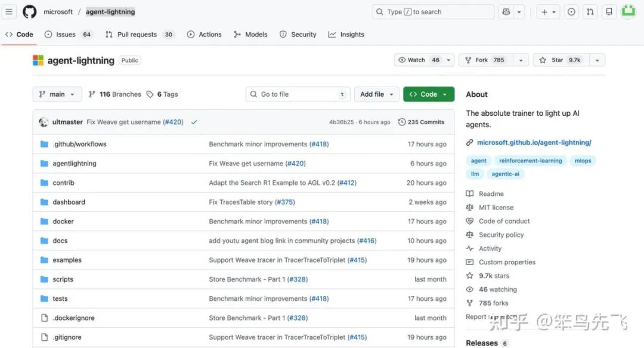This screenshot has height=348, width=644.
Task: Star the agent-lightning repository
Action: pos(561,60)
